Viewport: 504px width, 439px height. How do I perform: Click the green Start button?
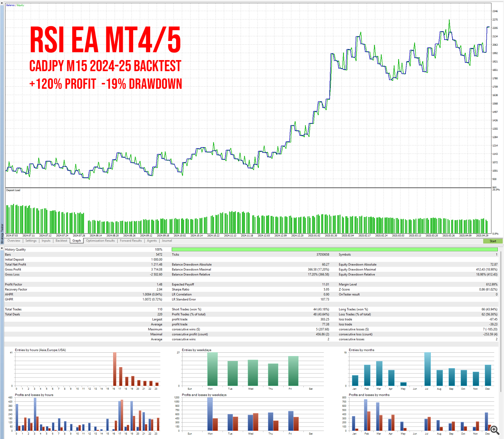point(493,241)
